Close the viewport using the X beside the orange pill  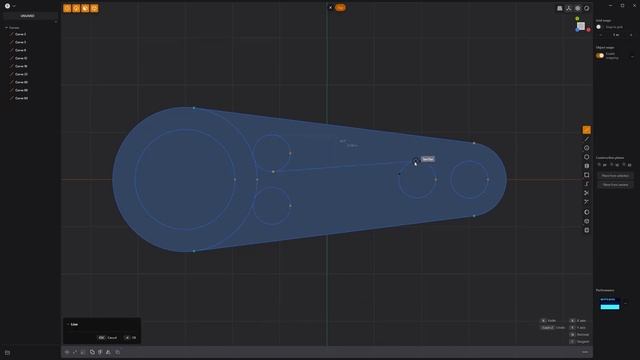[331, 7]
